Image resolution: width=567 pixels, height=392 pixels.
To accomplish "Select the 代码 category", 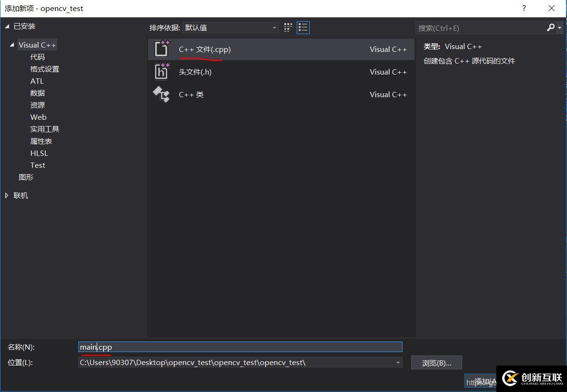I will coord(38,57).
